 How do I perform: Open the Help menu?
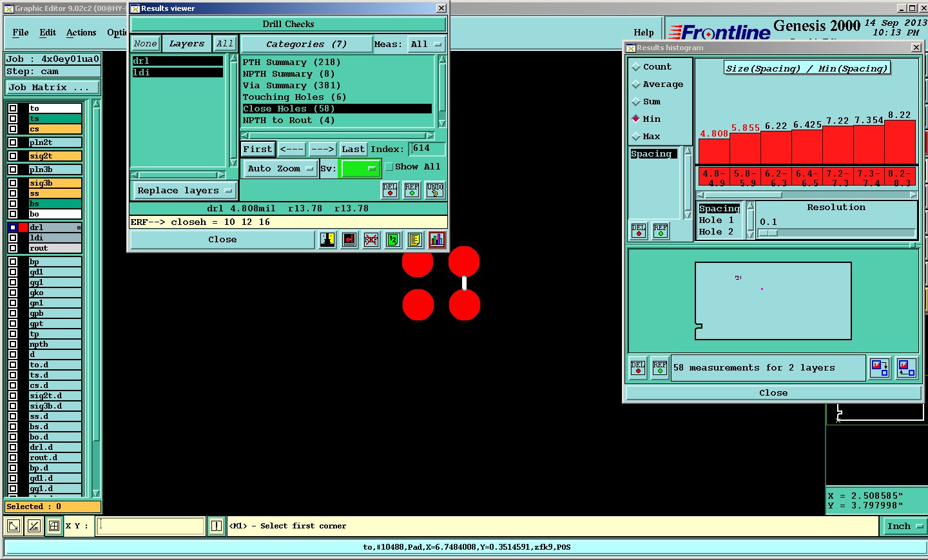click(644, 32)
